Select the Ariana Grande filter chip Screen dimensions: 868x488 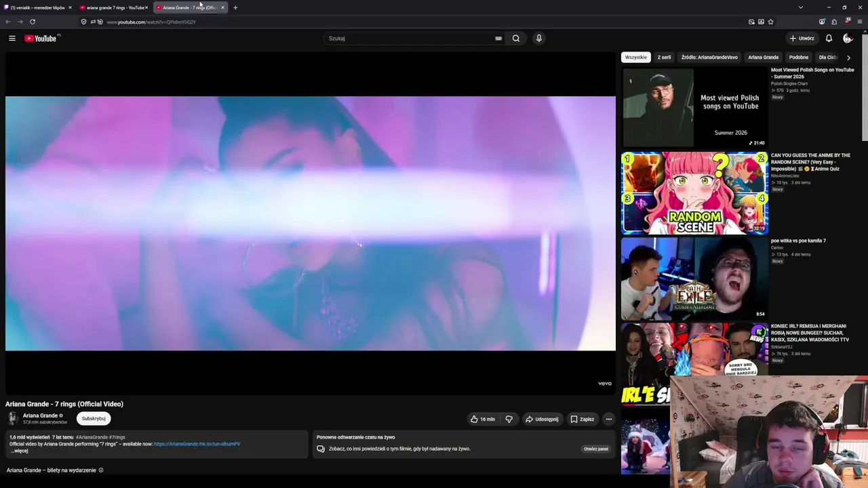coord(763,58)
